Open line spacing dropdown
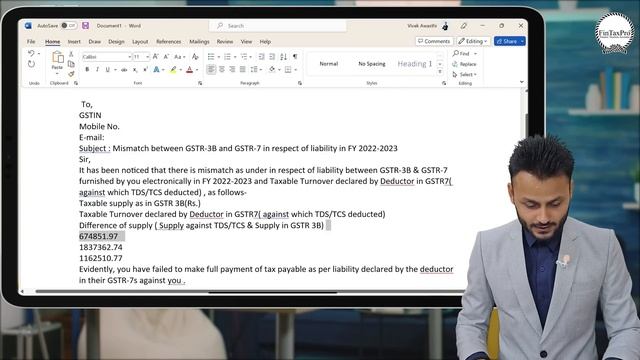640x360 pixels. (x=256, y=70)
